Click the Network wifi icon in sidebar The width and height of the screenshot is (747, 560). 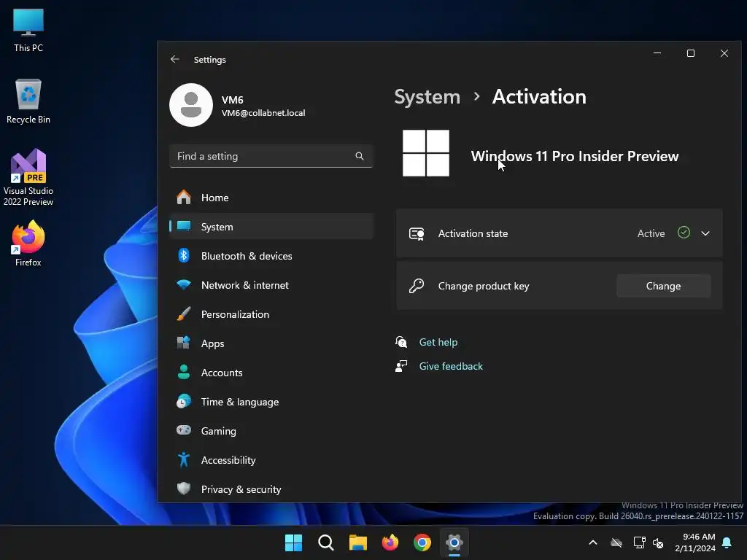point(183,285)
